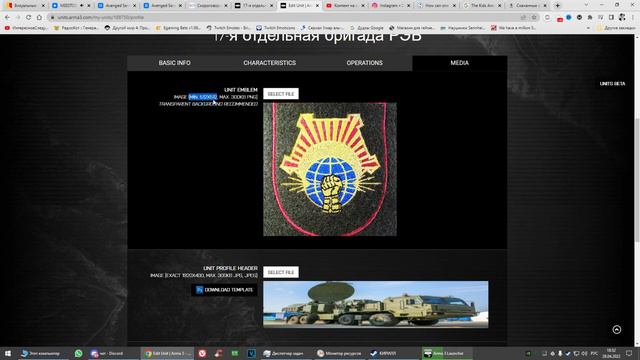The image size is (640, 360).
Task: Switch to The Kids Are browser tab
Action: click(482, 6)
